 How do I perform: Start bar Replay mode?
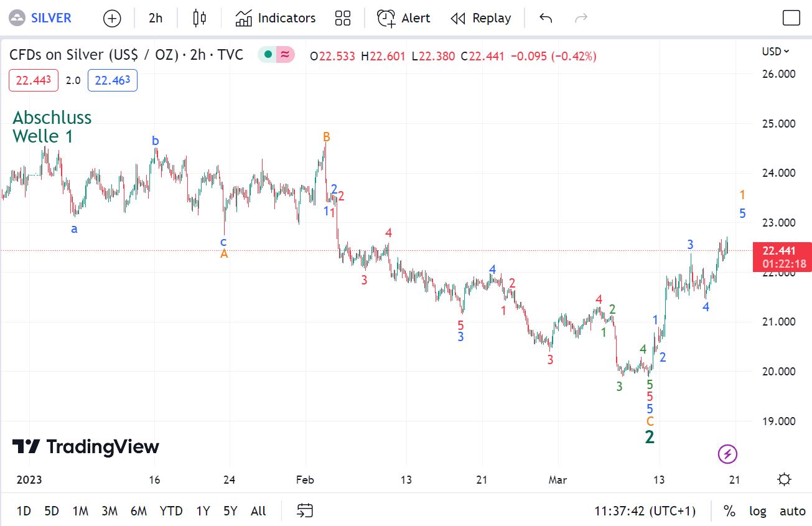tap(480, 18)
